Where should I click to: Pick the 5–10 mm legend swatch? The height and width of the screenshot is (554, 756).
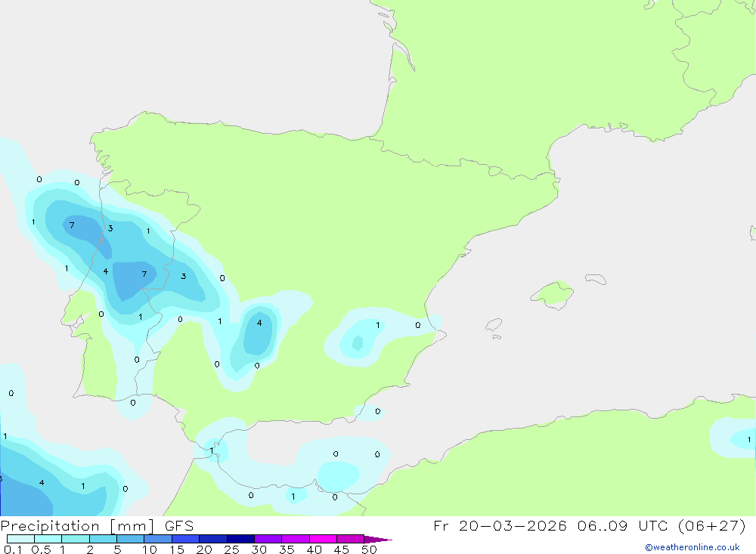pyautogui.click(x=130, y=539)
